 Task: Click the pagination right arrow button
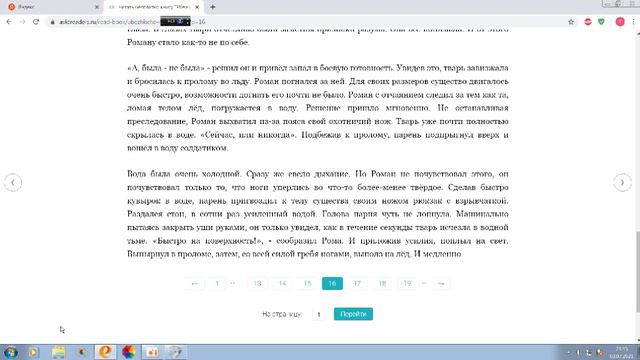click(x=441, y=283)
